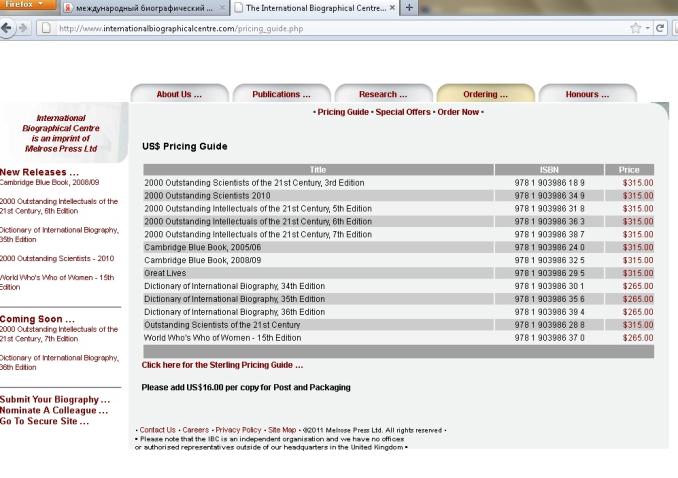Open the Ordering navigation tab
Screen dimensions: 678x478
click(486, 94)
